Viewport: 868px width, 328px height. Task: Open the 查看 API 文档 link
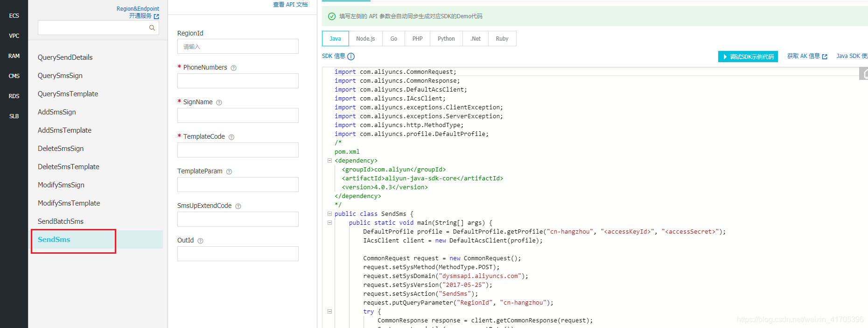290,5
